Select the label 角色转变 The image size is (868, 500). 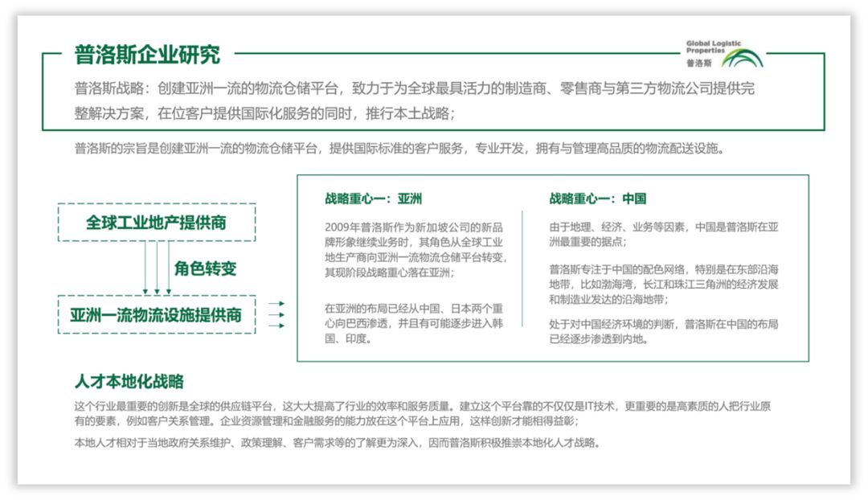(x=206, y=268)
